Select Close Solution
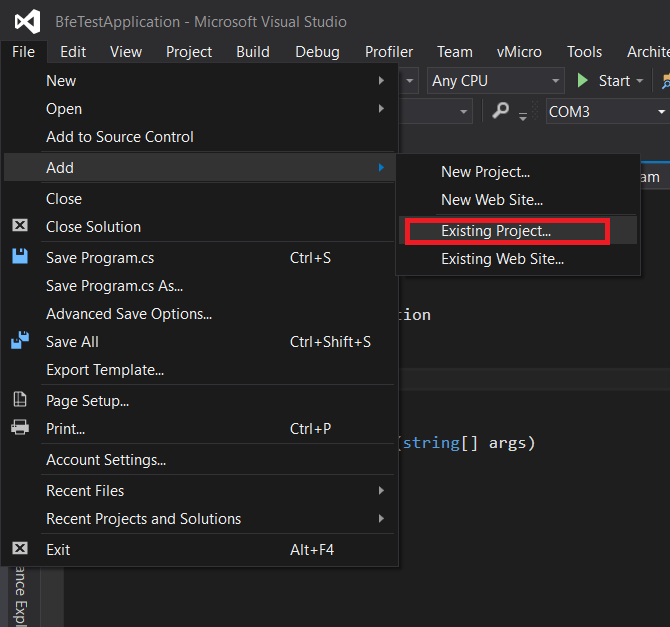 [199, 227]
